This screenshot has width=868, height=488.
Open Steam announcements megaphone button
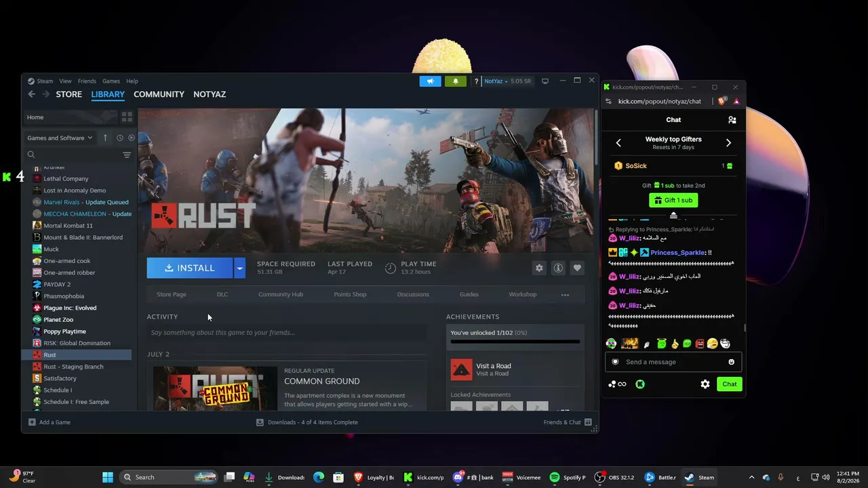pos(430,81)
